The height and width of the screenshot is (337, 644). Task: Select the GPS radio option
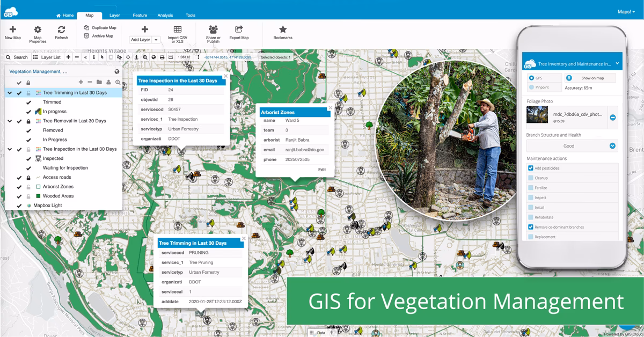(x=531, y=78)
